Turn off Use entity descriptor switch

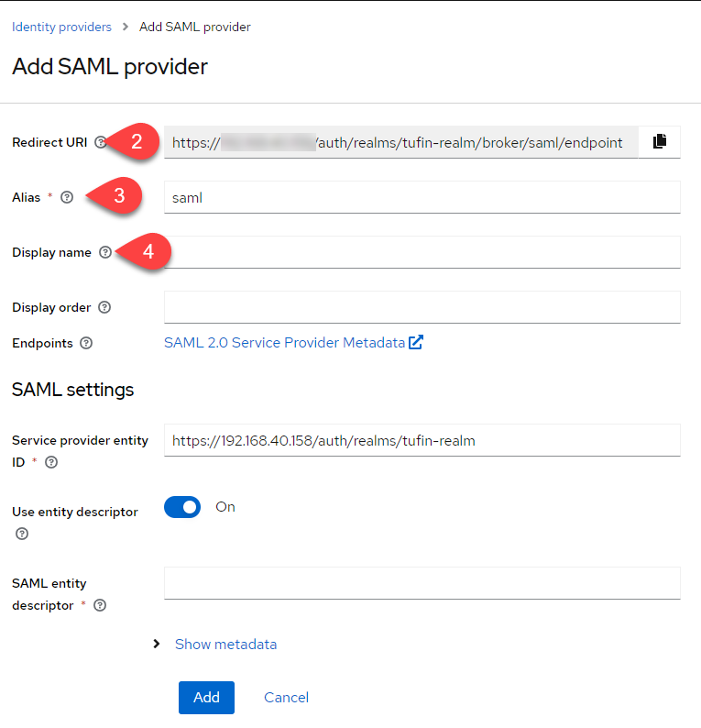tap(182, 507)
